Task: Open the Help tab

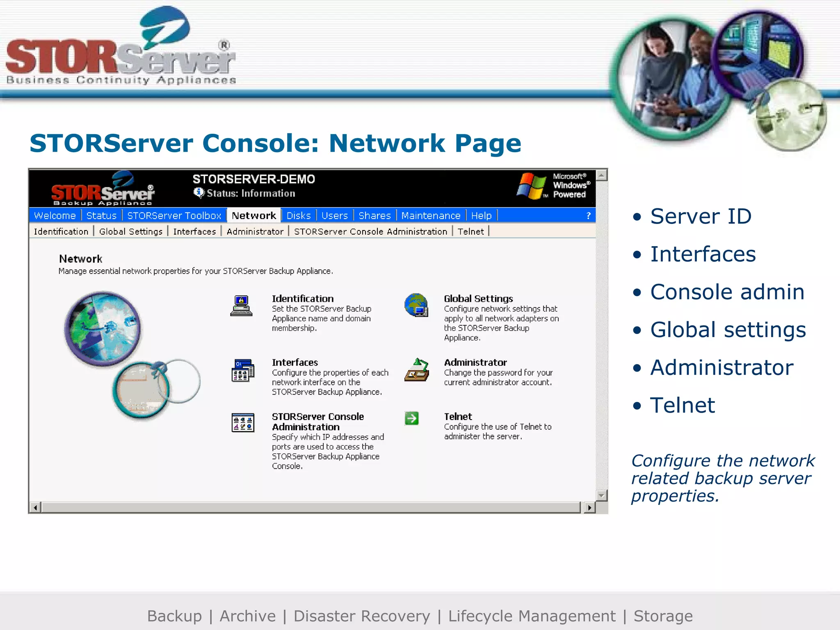Action: click(481, 215)
